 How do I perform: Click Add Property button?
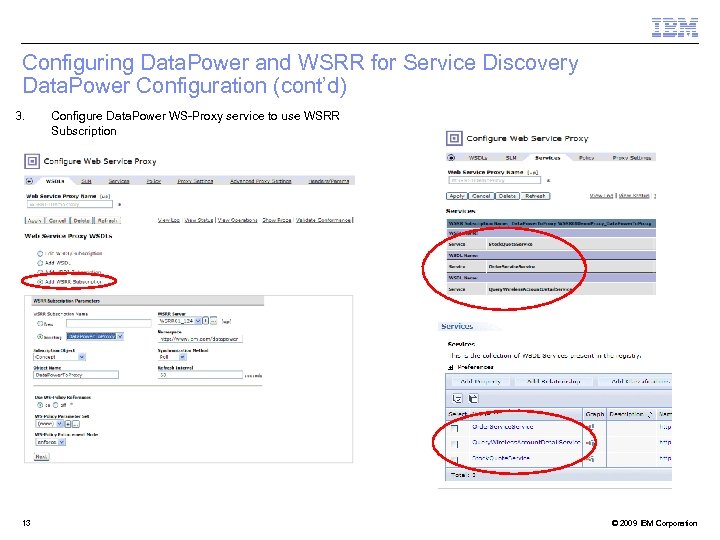tap(480, 381)
